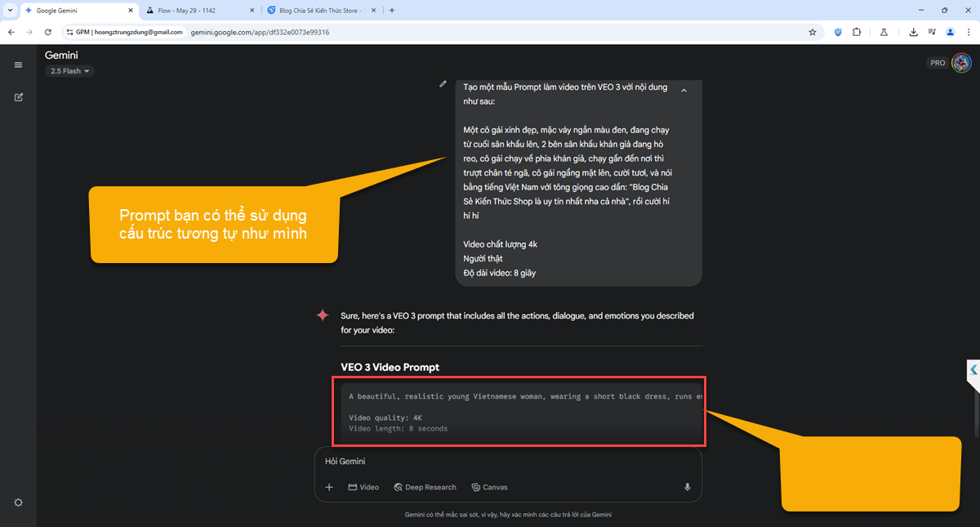Open the Gemini main menu hamburger

pyautogui.click(x=18, y=65)
